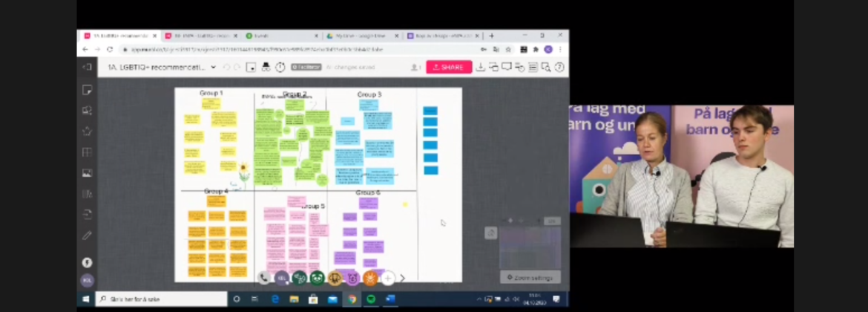The height and width of the screenshot is (312, 868).
Task: Expand the collaborator avatars with right chevron
Action: pyautogui.click(x=403, y=278)
